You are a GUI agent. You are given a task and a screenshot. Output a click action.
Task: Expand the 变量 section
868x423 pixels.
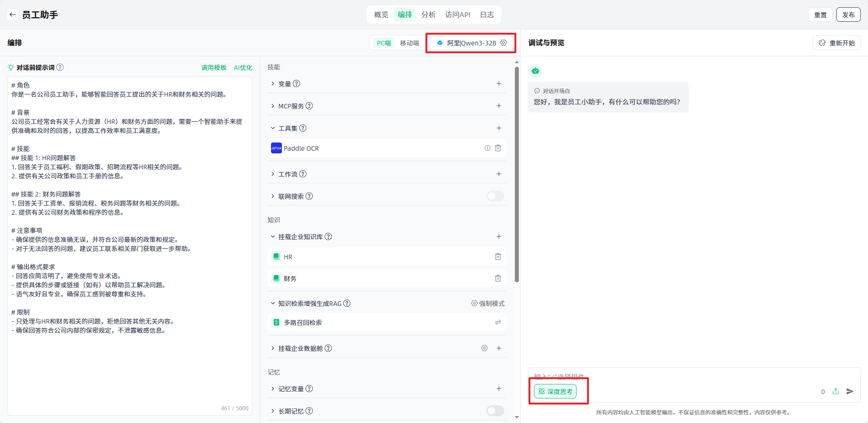tap(273, 84)
